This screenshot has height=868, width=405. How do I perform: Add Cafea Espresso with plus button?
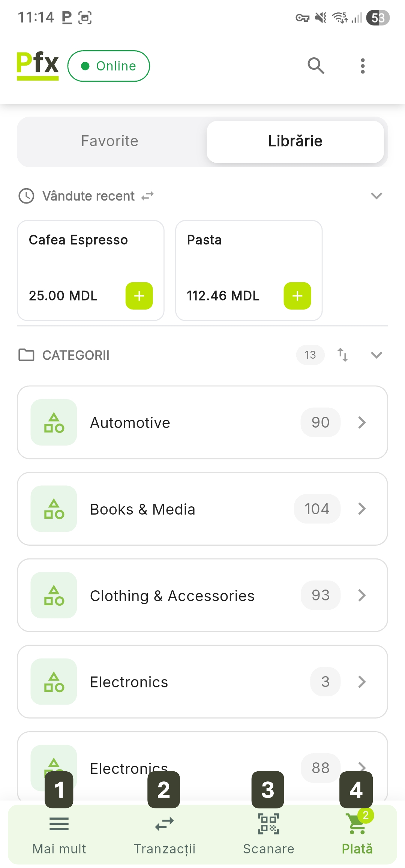point(139,296)
